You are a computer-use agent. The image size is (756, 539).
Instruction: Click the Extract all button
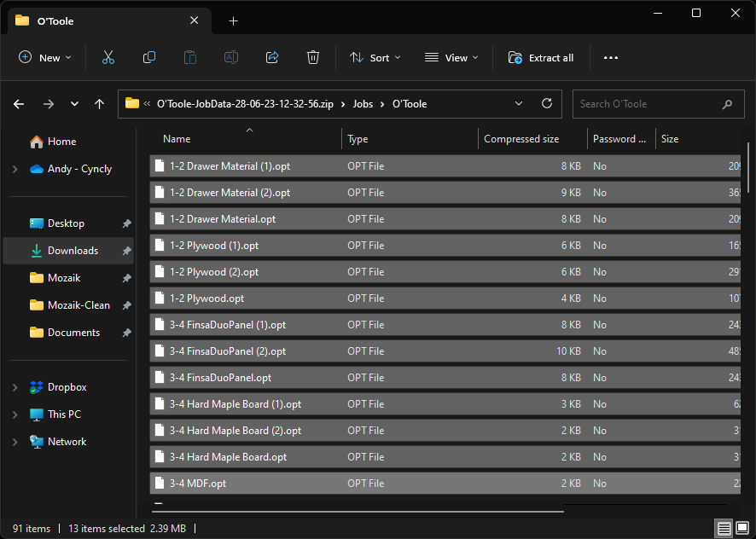(541, 57)
